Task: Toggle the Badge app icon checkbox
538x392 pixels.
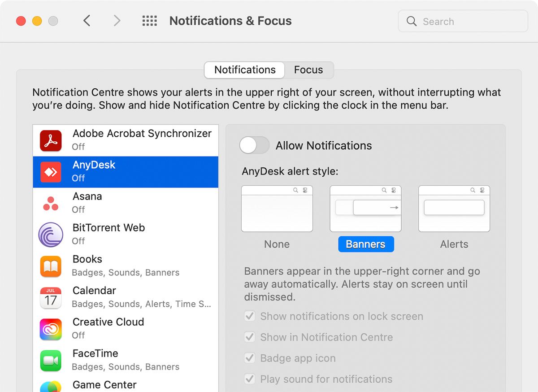Action: point(250,358)
